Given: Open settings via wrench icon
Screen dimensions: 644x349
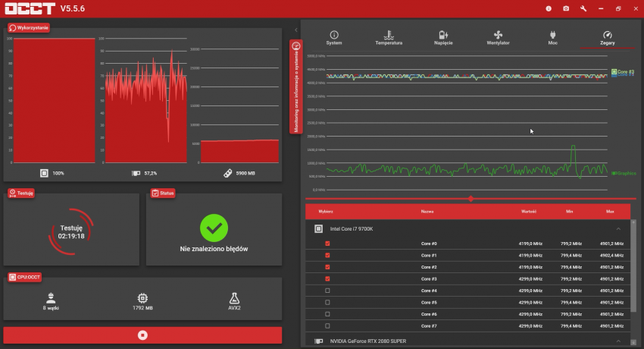Looking at the screenshot, I should [583, 8].
